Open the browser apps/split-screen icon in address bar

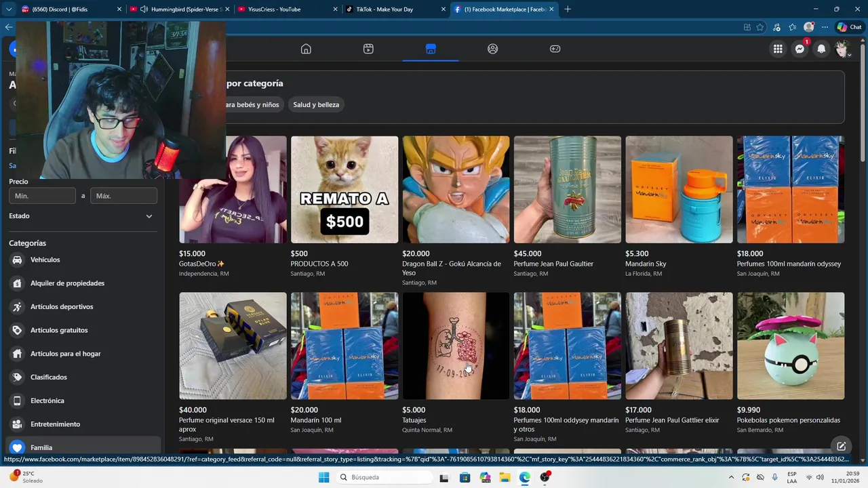[747, 27]
